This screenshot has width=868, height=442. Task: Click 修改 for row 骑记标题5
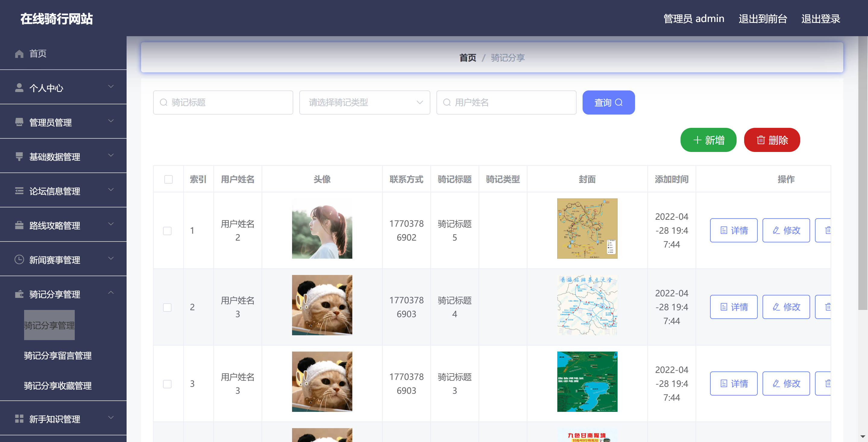tap(786, 230)
